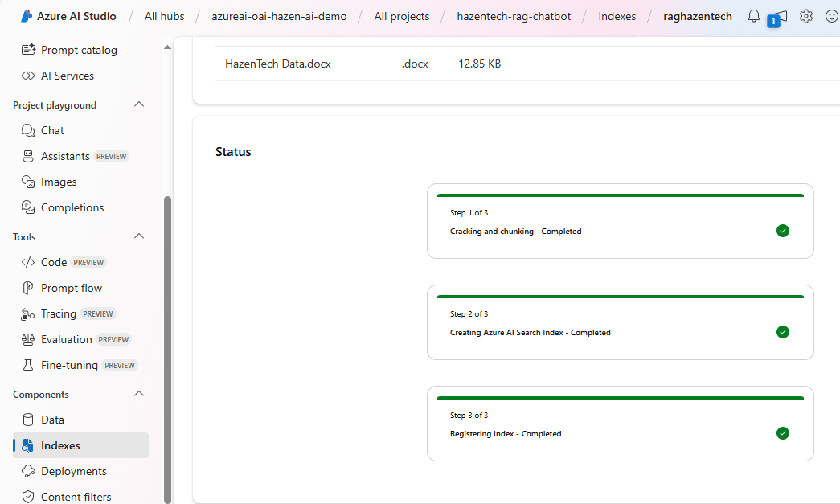Click the sidebar vertical scrollbar
Image resolution: width=840 pixels, height=504 pixels.
point(167,346)
